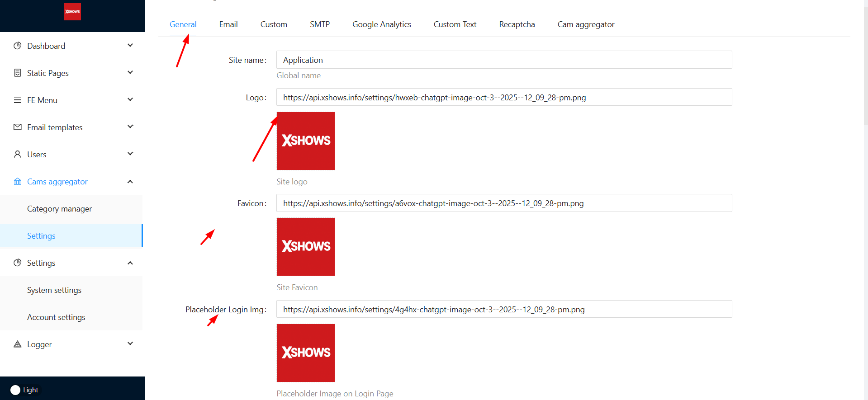Switch to the SMTP tab
Image resolution: width=868 pixels, height=400 pixels.
pyautogui.click(x=319, y=24)
